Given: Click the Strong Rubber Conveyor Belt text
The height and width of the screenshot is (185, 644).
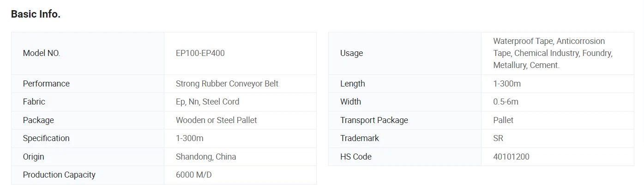Looking at the screenshot, I should (x=227, y=84).
